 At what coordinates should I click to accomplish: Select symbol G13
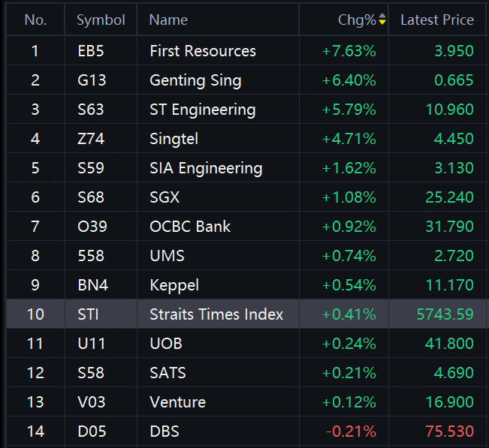pyautogui.click(x=92, y=80)
